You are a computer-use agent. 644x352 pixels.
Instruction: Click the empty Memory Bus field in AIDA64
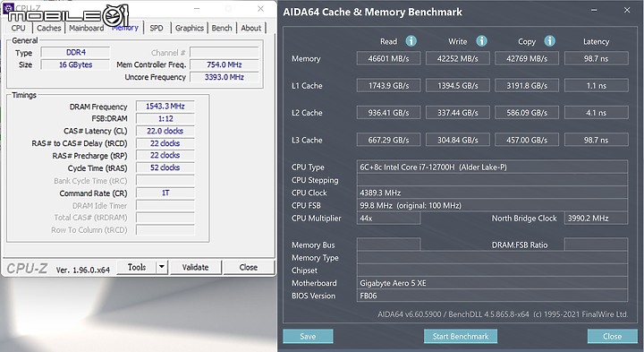click(388, 245)
